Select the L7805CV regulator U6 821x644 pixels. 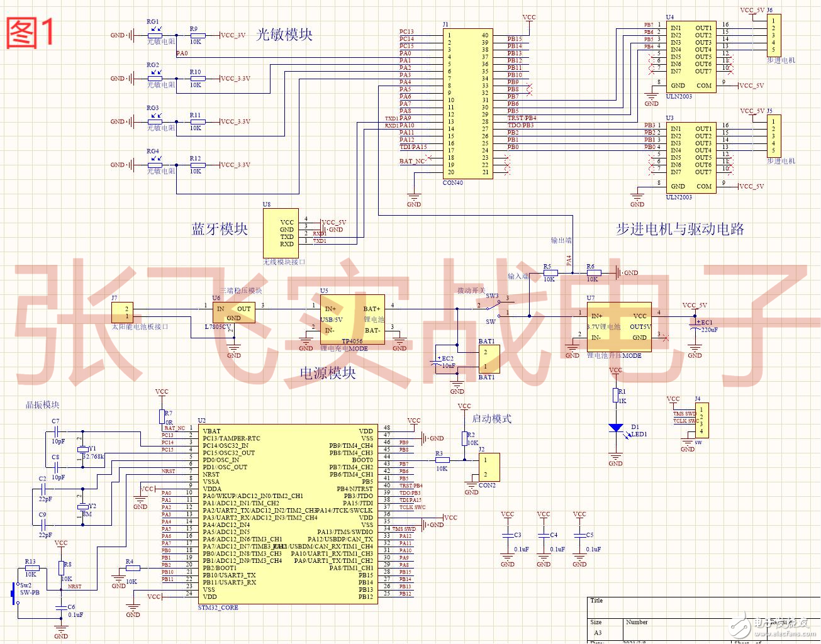click(x=233, y=312)
